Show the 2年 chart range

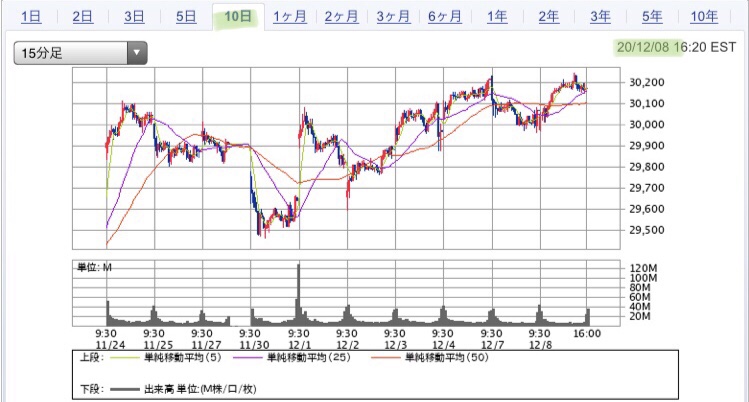[x=548, y=17]
